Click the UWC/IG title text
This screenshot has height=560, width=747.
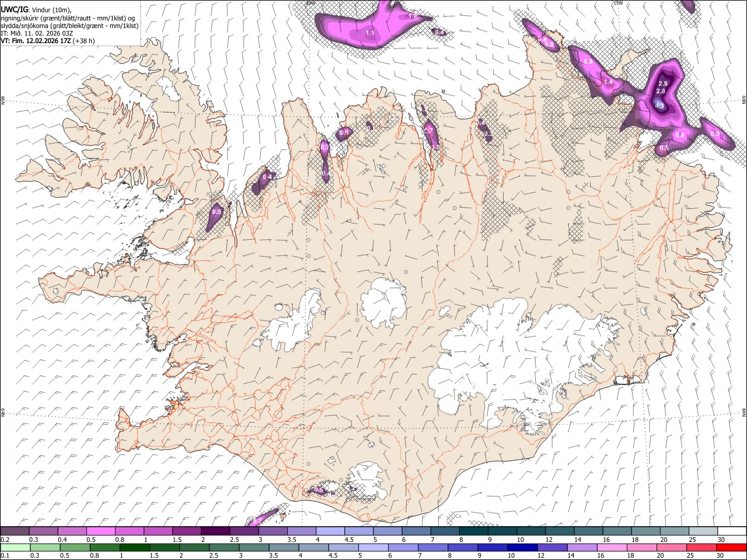[x=14, y=9]
